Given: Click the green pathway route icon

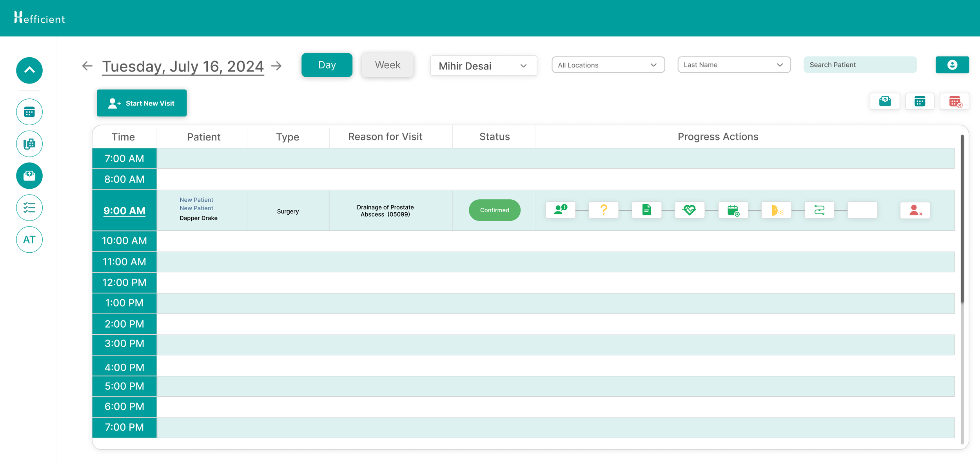Looking at the screenshot, I should [819, 210].
